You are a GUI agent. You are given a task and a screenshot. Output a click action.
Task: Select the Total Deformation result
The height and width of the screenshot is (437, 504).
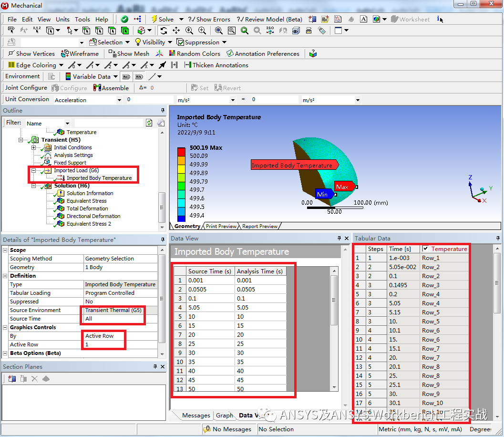coord(87,208)
